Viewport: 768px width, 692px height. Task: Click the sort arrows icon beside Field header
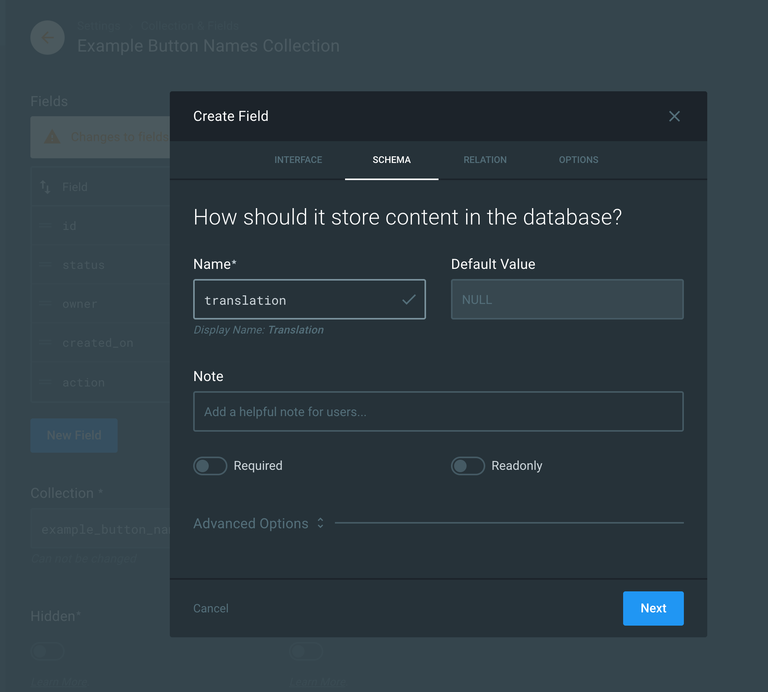click(46, 187)
